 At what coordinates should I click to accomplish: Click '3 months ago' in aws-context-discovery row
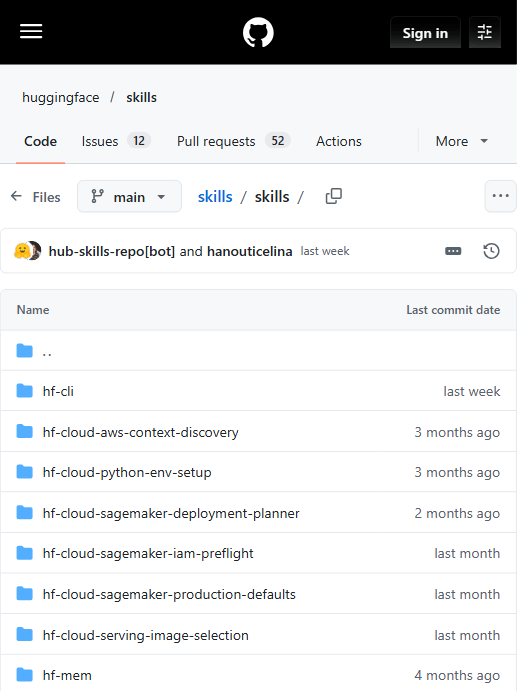[457, 432]
